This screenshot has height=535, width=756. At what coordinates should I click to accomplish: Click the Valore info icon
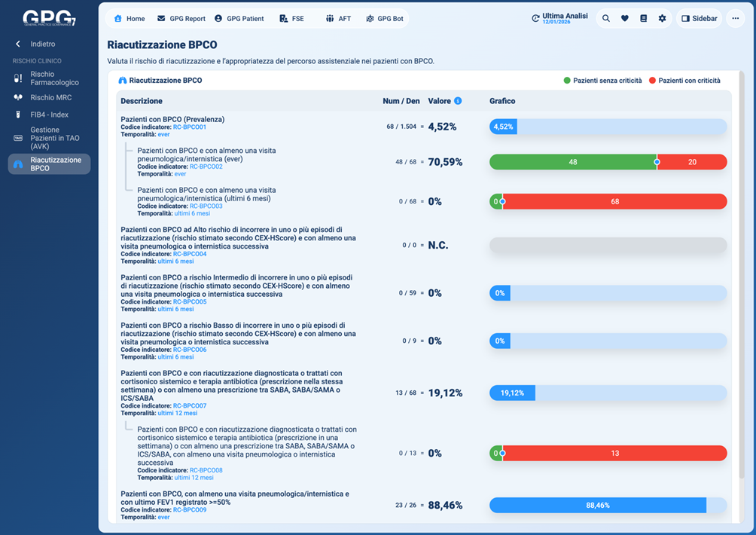458,101
